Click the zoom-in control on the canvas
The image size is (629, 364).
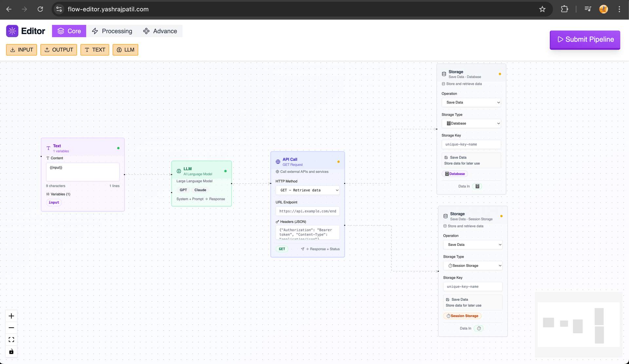11,316
